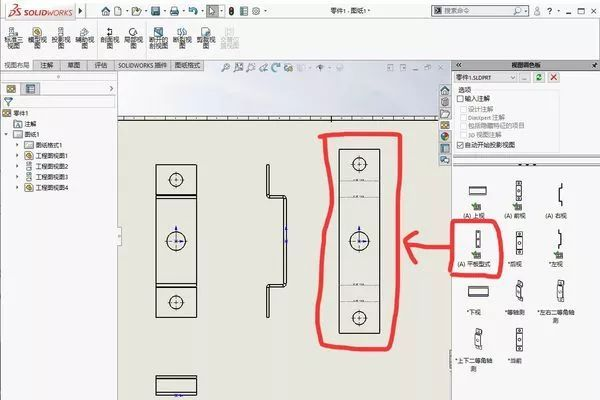The image size is (600, 400).
Task: Expand the 图纸格式1 tree node
Action: coord(17,145)
